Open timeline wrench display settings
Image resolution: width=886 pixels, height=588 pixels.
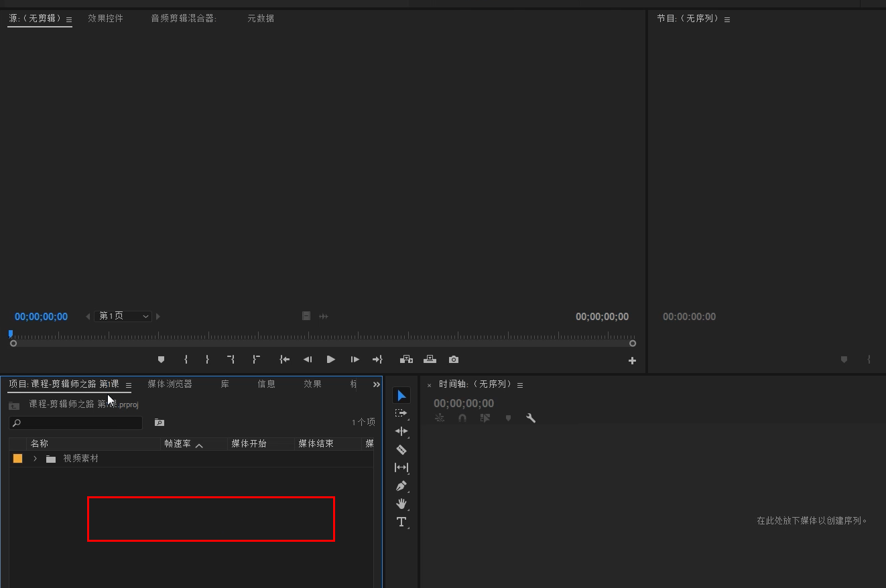coord(531,418)
